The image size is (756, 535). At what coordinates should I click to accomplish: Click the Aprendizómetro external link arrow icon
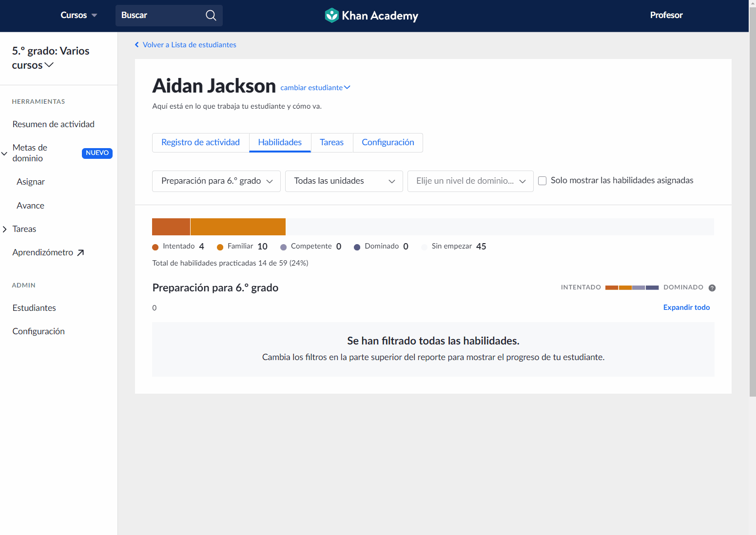point(81,252)
